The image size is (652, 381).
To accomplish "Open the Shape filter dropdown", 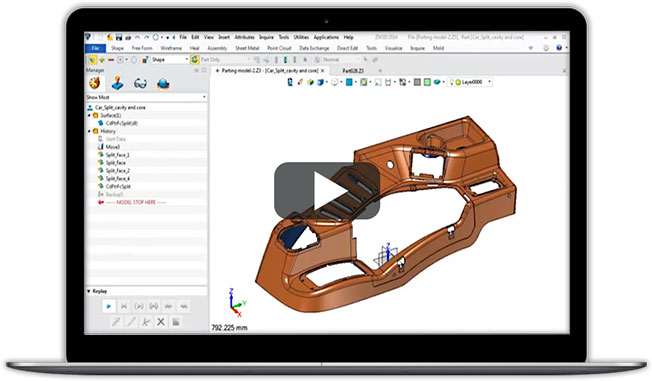I will (170, 59).
